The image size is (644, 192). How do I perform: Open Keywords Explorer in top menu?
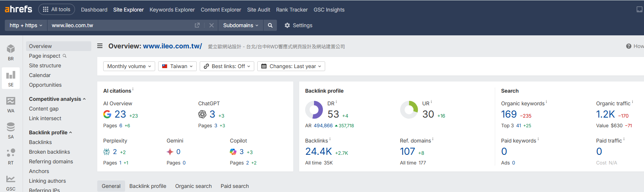point(172,10)
